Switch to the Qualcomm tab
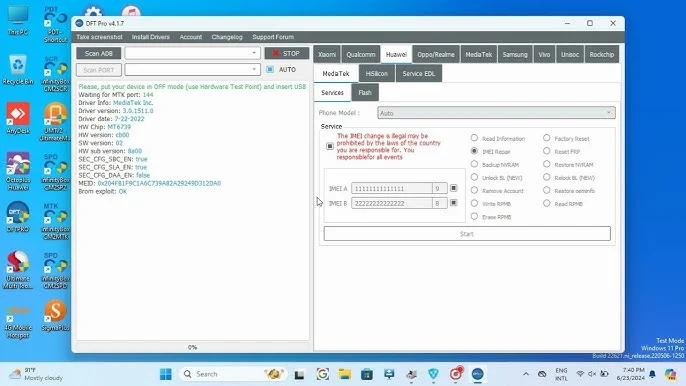The height and width of the screenshot is (386, 686). [x=361, y=54]
